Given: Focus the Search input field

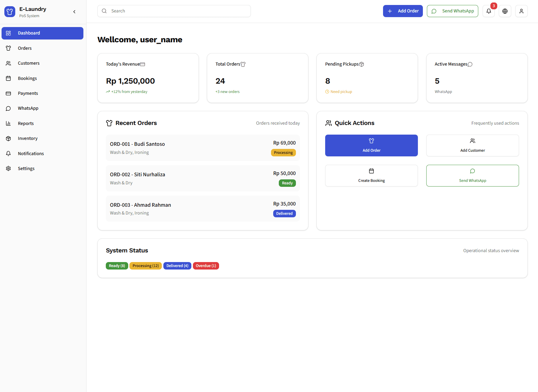Looking at the screenshot, I should pos(174,11).
